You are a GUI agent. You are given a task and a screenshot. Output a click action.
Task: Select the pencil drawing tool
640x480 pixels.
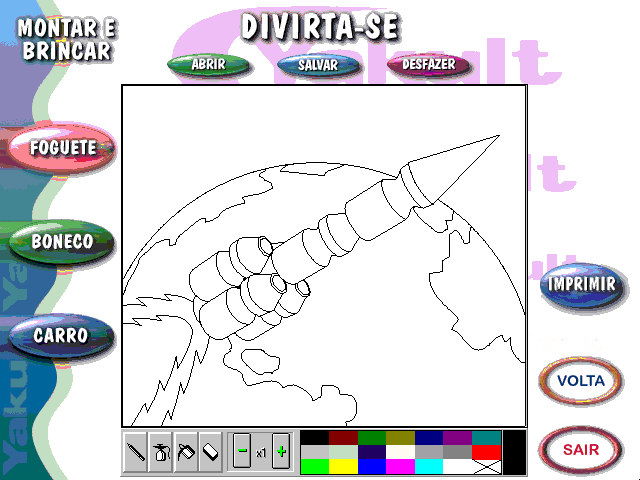pos(136,452)
